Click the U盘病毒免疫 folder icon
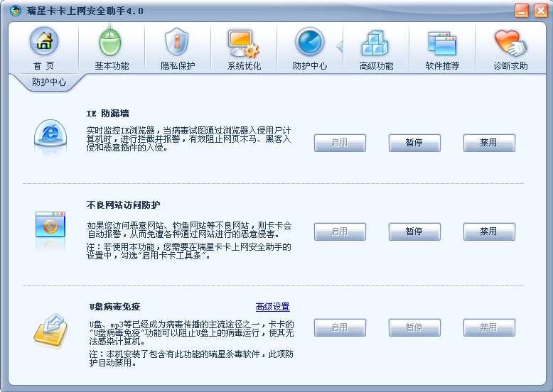 click(x=50, y=331)
